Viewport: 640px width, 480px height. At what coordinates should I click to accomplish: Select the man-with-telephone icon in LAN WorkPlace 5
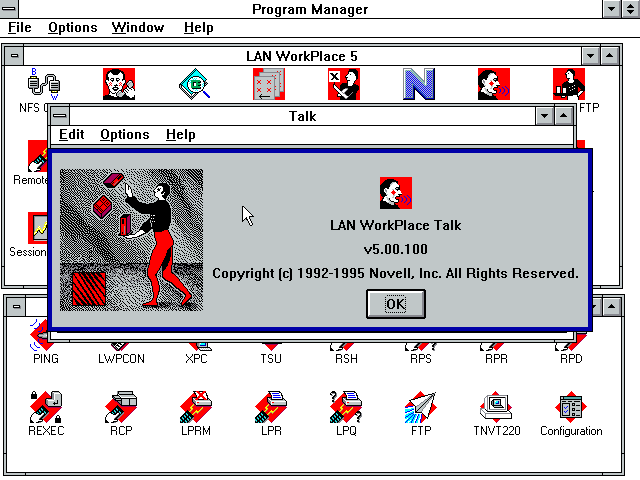click(119, 84)
